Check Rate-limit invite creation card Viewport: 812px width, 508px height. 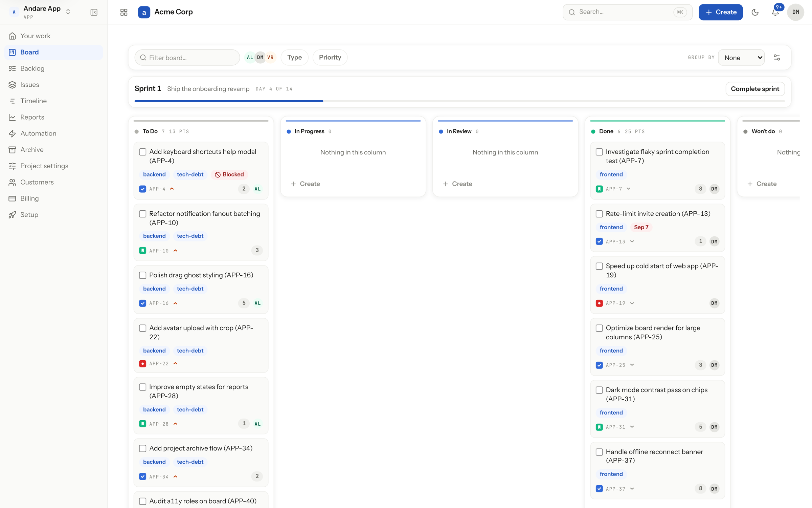click(x=599, y=214)
